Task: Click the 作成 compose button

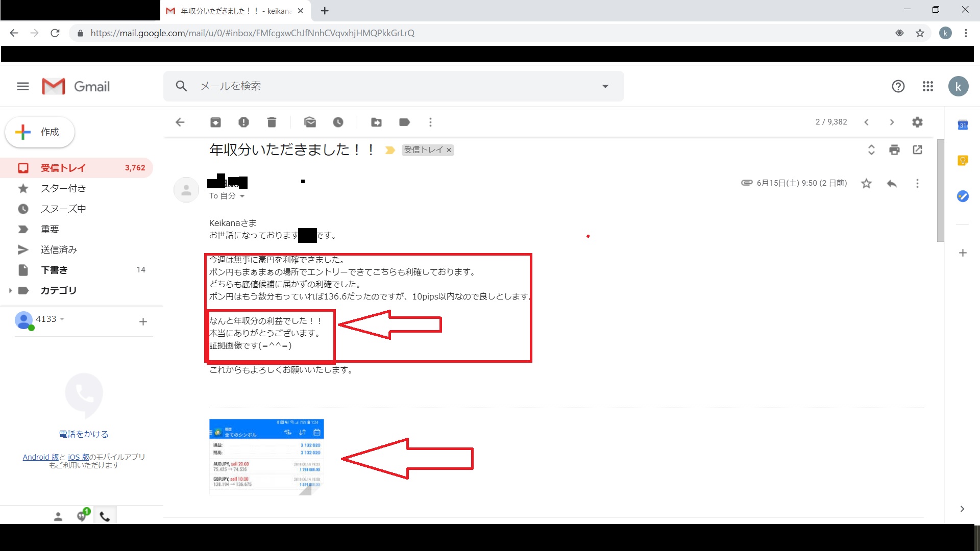Action: [x=40, y=132]
